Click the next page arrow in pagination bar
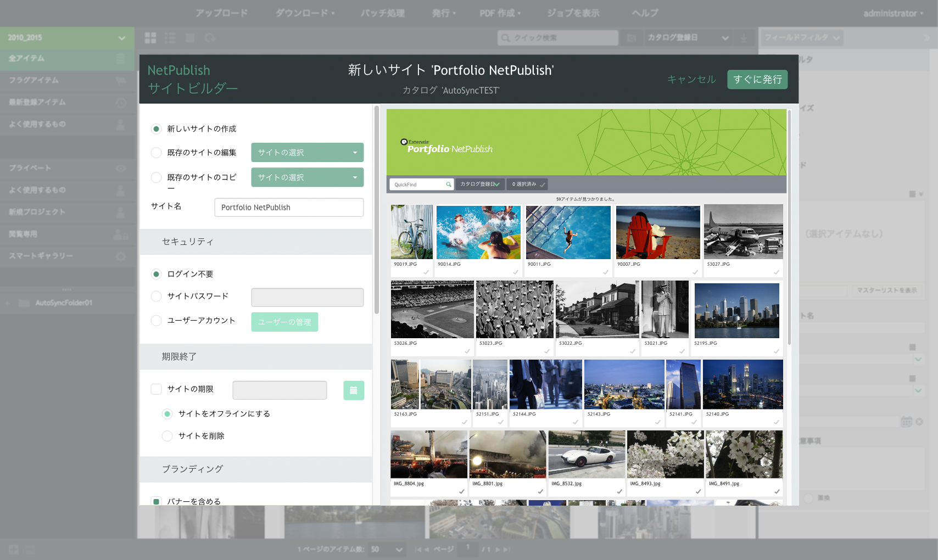938x560 pixels. 498,549
